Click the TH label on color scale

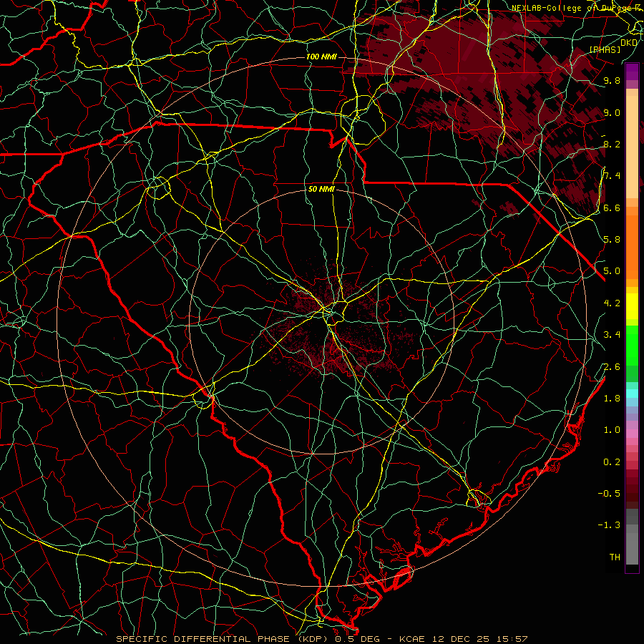pos(615,557)
